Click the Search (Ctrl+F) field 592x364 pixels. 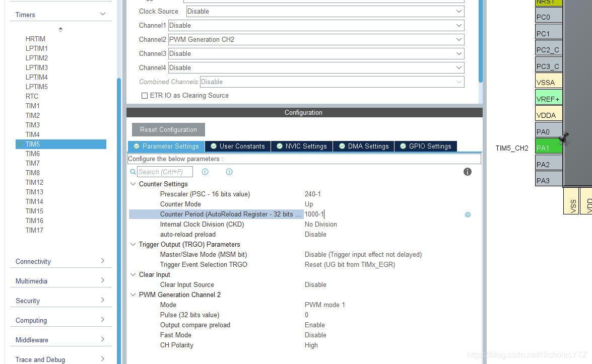(165, 172)
